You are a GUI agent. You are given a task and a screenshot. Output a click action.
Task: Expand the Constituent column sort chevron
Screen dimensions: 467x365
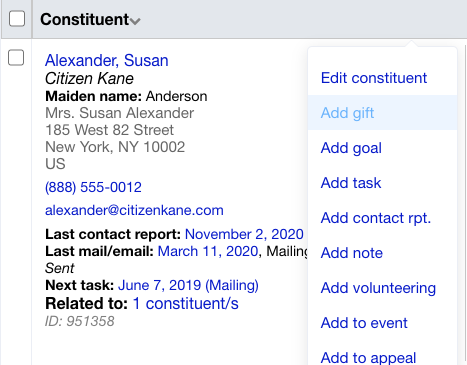click(x=135, y=21)
